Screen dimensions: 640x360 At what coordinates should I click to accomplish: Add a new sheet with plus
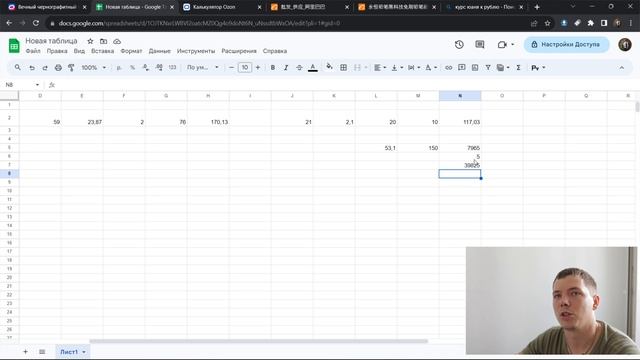tap(25, 351)
